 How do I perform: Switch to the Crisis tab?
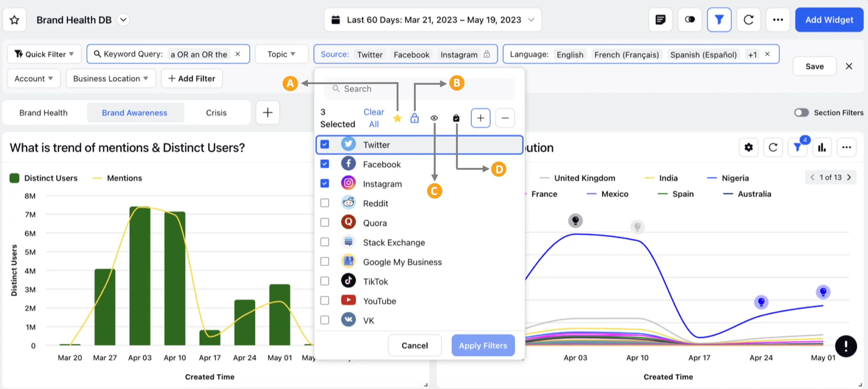click(x=216, y=112)
